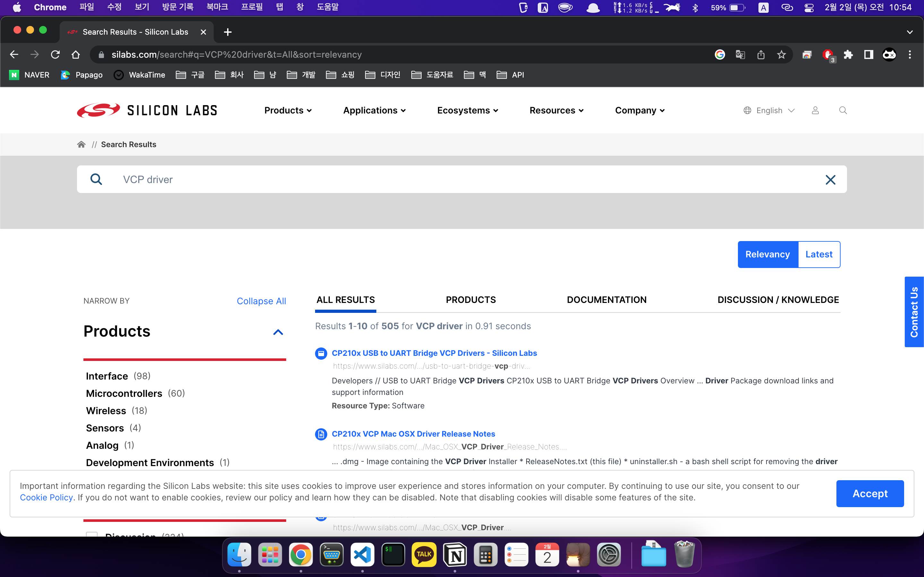Collapse the Products filter section
Viewport: 924px width, 577px height.
[x=278, y=332]
